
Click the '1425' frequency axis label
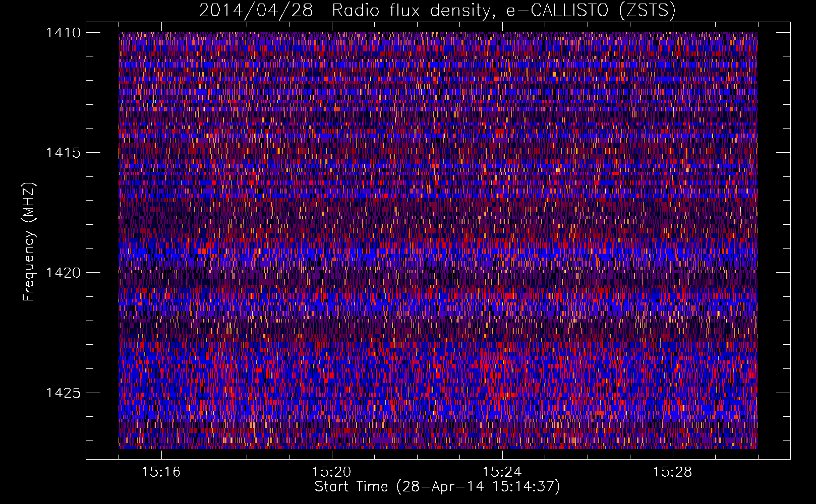coord(63,393)
